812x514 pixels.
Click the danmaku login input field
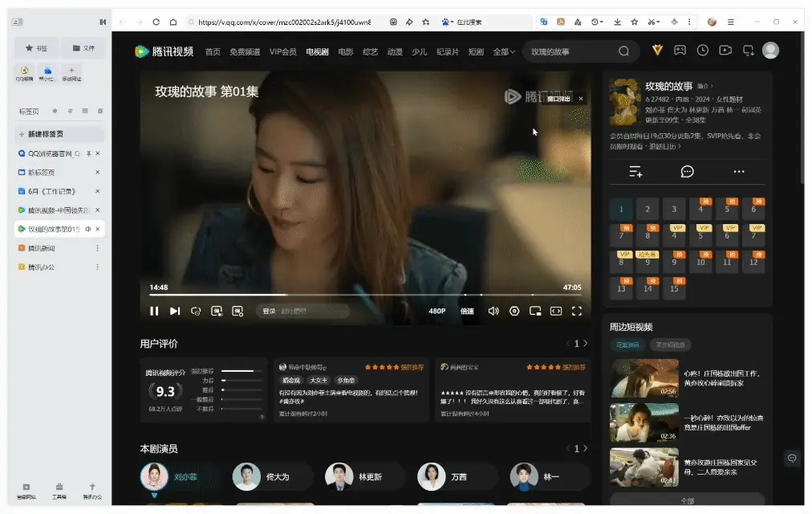302,311
